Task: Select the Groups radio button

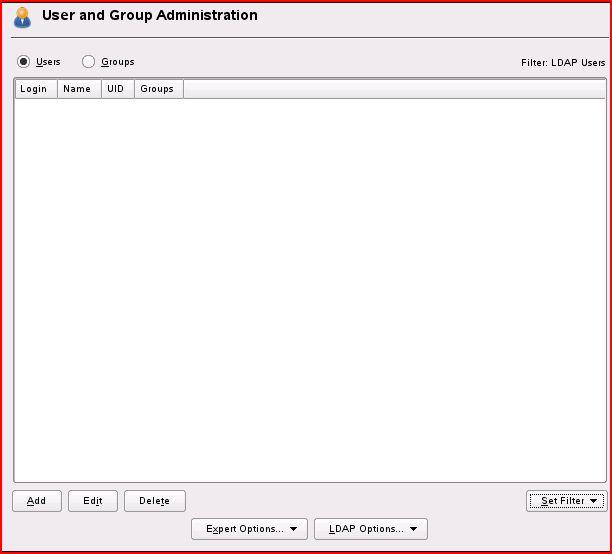Action: tap(89, 62)
